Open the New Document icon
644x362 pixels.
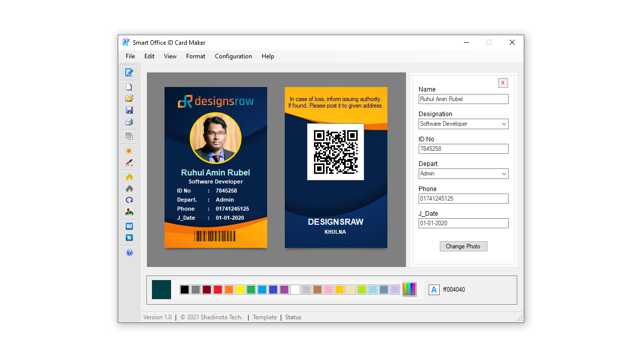pyautogui.click(x=129, y=86)
